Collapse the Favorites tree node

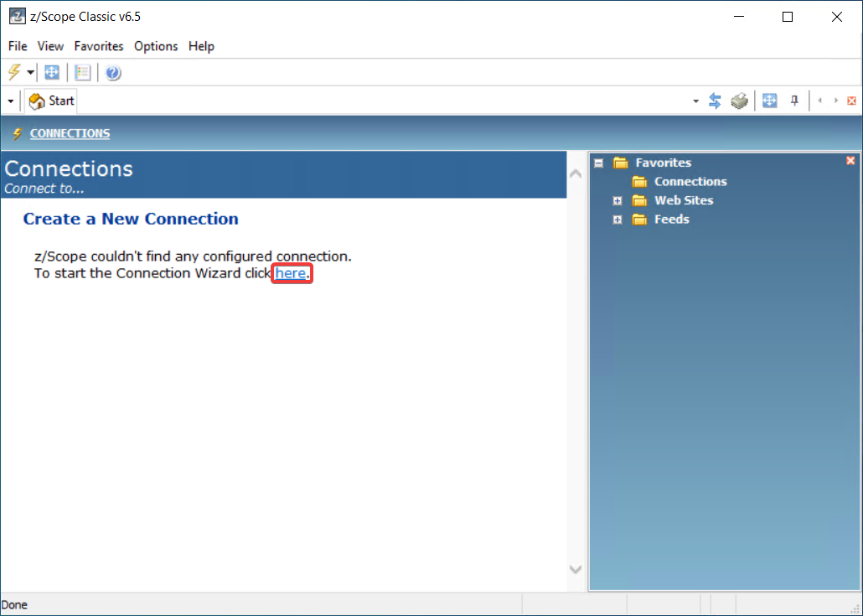[x=598, y=163]
